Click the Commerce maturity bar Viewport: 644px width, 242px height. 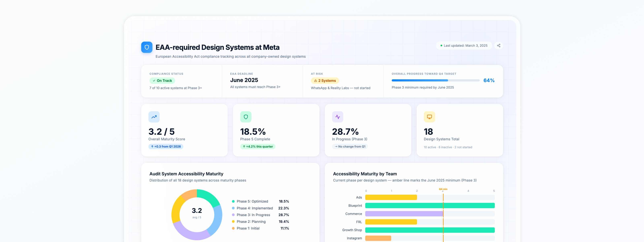[404, 214]
